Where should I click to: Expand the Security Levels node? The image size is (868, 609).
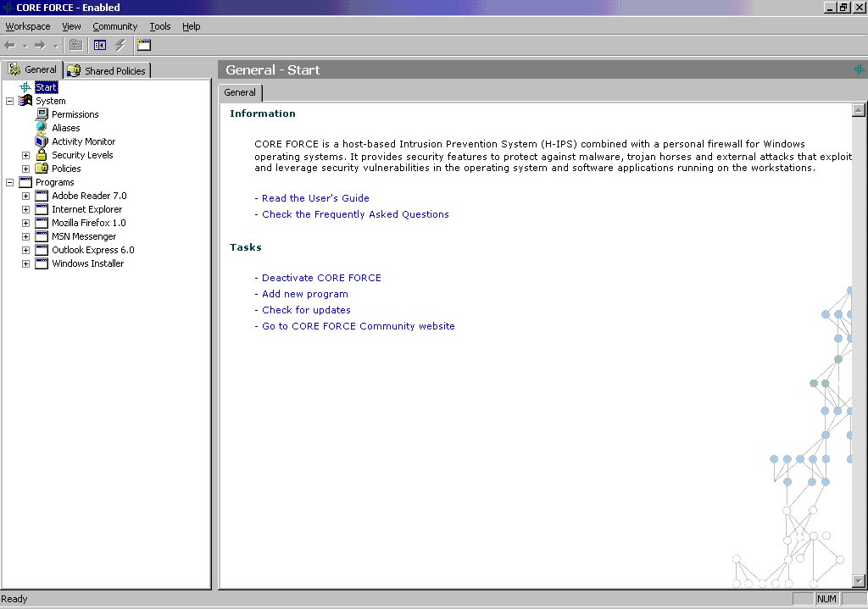(x=25, y=156)
